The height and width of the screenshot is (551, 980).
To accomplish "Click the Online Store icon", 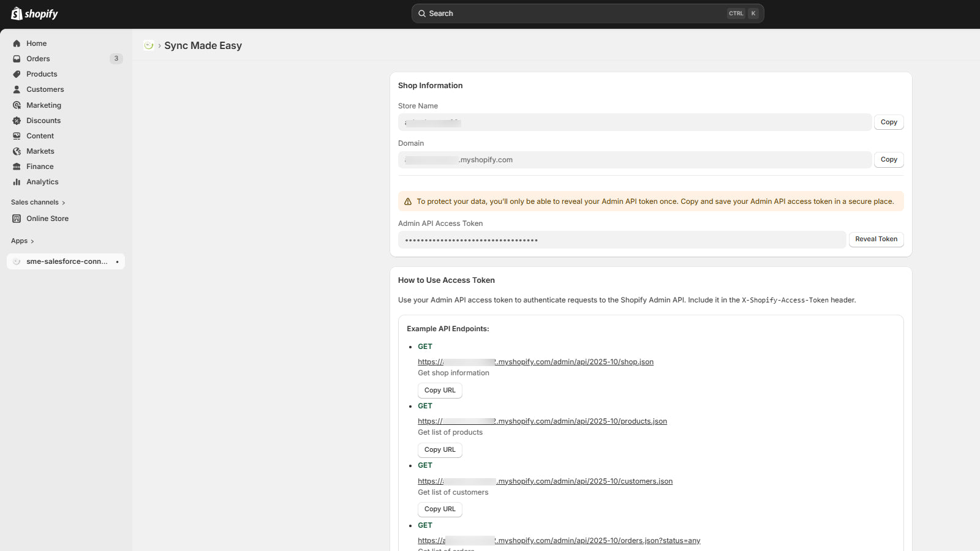I will [17, 219].
